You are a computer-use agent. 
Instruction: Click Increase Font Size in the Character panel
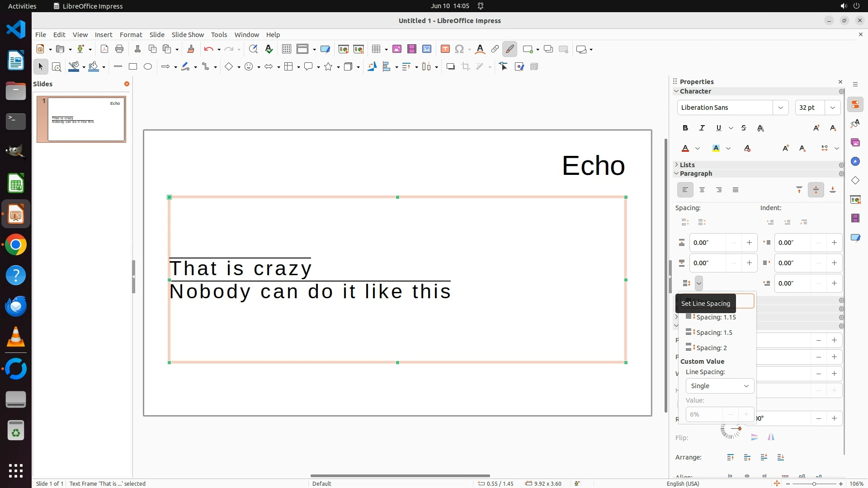[x=816, y=128]
